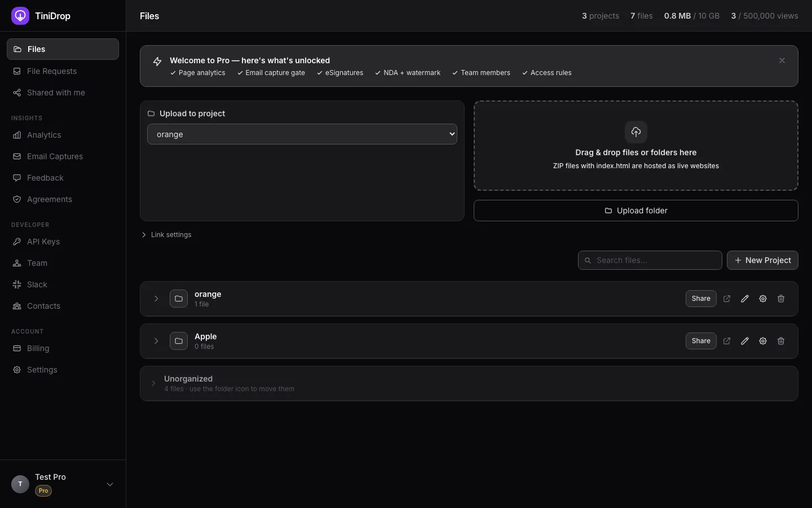This screenshot has height=508, width=812.
Task: Open Settings in sidebar
Action: (x=63, y=370)
